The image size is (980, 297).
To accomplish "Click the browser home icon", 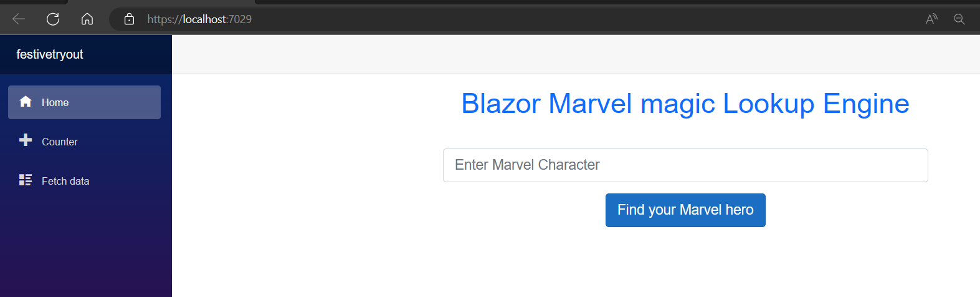I will coord(87,19).
